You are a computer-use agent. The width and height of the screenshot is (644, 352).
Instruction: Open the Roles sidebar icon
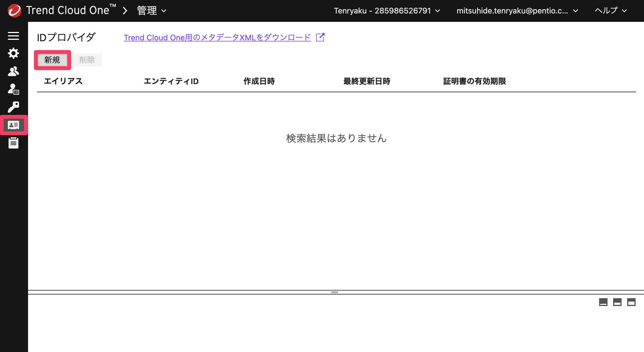click(x=13, y=89)
